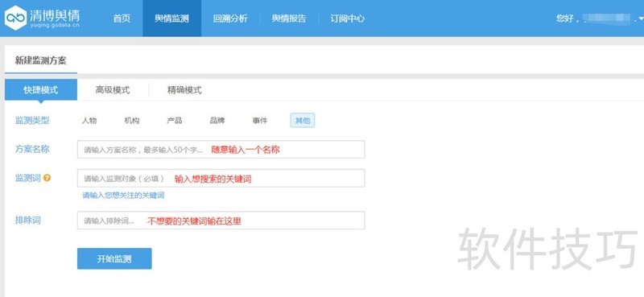Click the 监测类型 label
Screen dimensions: 644x297
pyautogui.click(x=32, y=121)
